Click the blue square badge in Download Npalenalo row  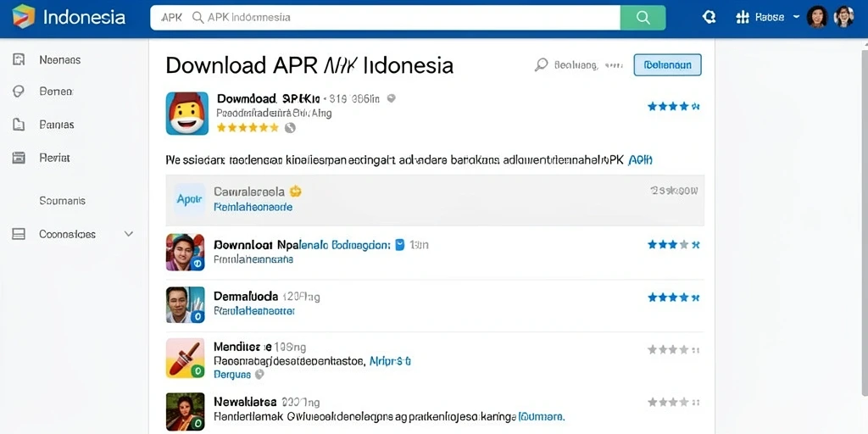(x=400, y=244)
